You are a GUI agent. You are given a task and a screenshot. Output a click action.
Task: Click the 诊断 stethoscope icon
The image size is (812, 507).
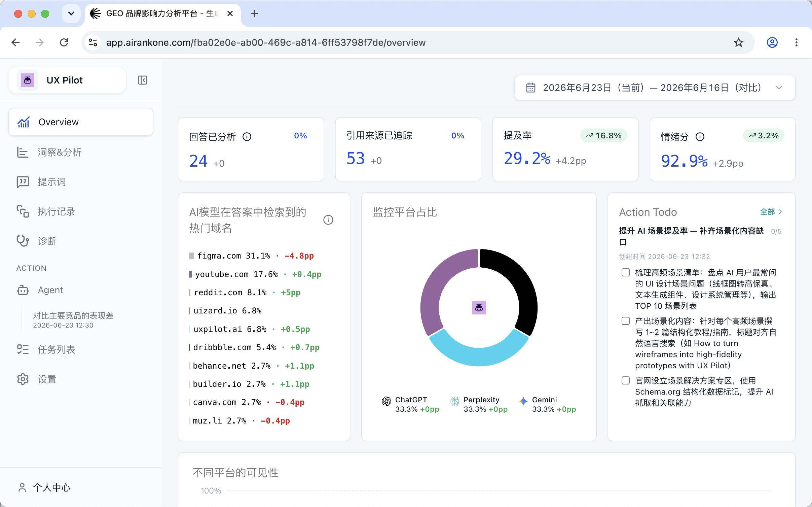[x=23, y=241]
